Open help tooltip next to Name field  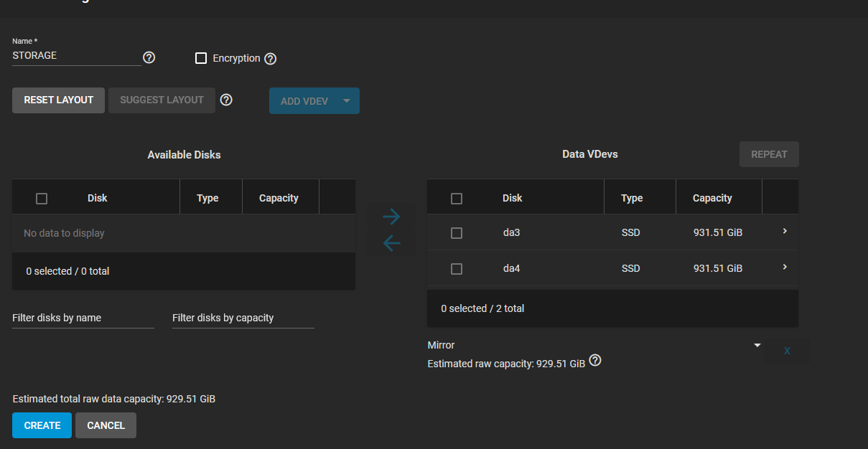click(149, 57)
